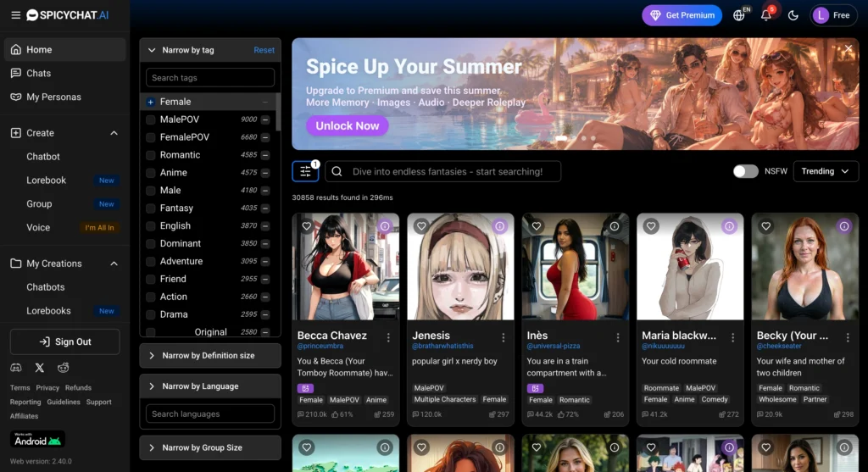Open My Personas in sidebar
This screenshot has width=868, height=472.
coord(64,97)
